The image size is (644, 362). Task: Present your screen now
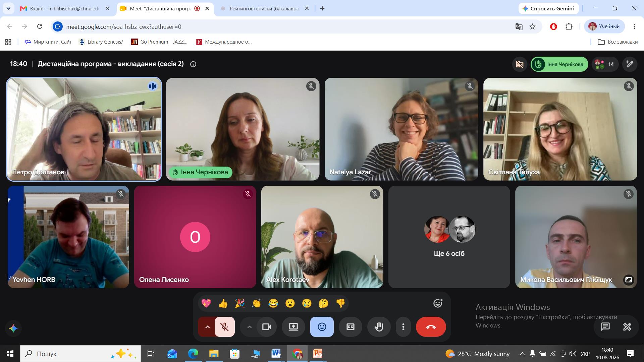click(293, 327)
